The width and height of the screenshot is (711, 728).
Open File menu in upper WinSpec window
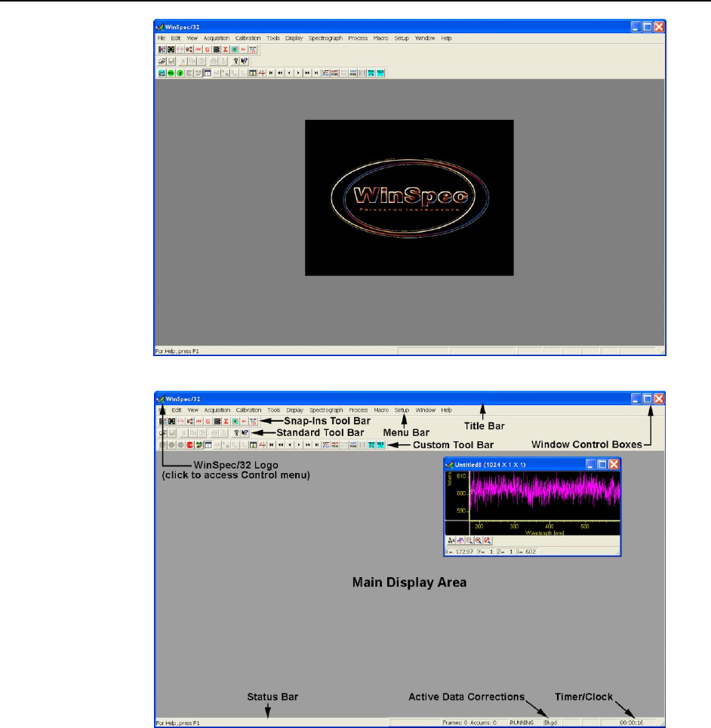(x=162, y=38)
